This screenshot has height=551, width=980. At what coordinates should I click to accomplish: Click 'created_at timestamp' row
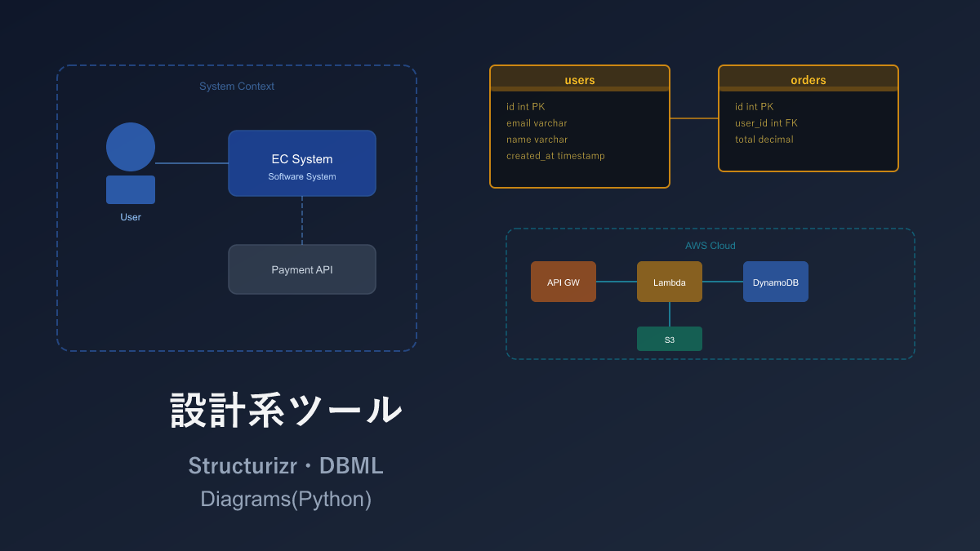[555, 156]
